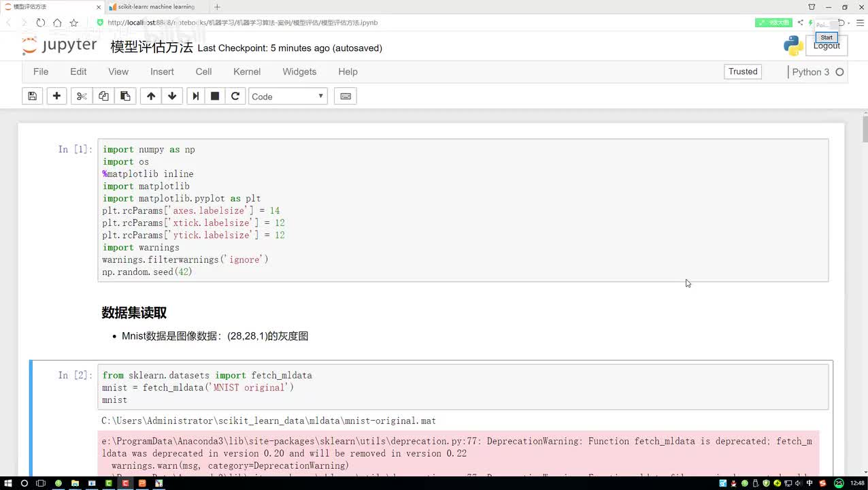Open Task View on taskbar
Image resolution: width=868 pixels, height=490 pixels.
click(40, 483)
